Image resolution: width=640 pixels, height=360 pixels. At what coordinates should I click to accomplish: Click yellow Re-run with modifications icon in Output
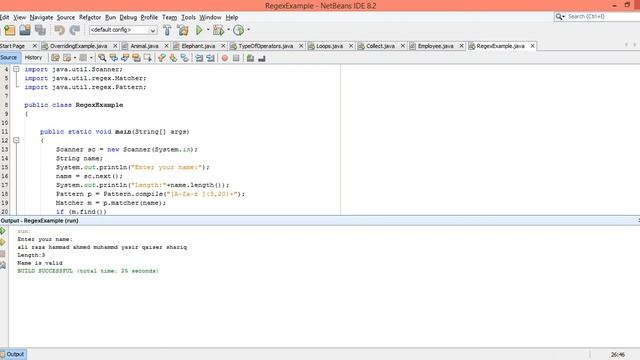3,242
